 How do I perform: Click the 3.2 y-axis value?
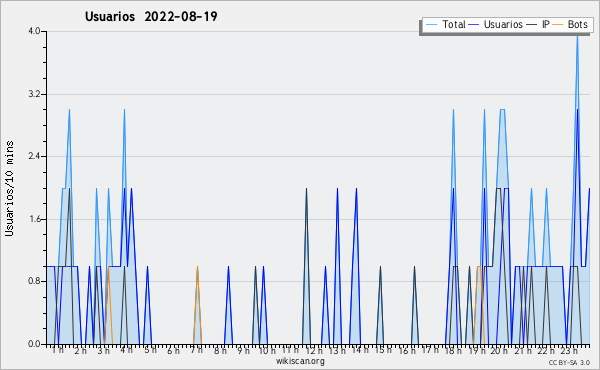coord(35,94)
